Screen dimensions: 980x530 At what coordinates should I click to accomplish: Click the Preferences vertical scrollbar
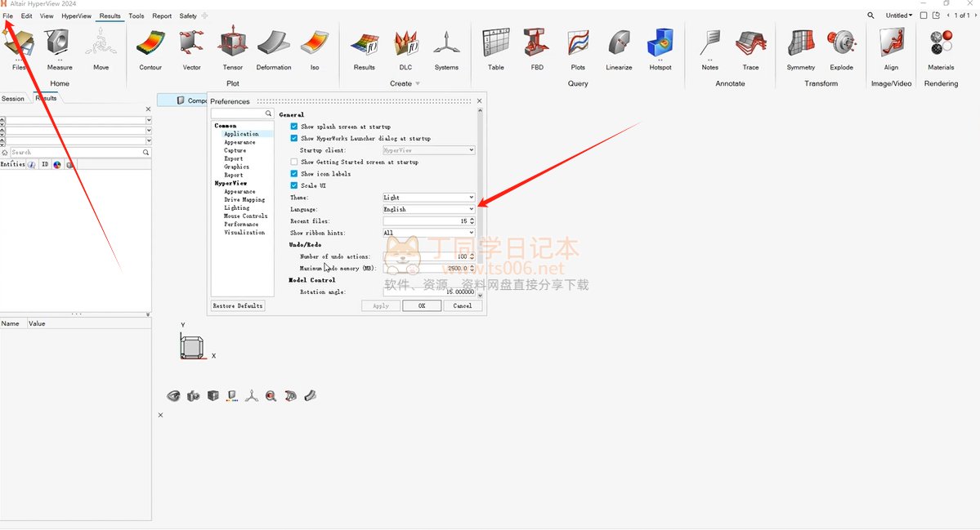click(480, 203)
